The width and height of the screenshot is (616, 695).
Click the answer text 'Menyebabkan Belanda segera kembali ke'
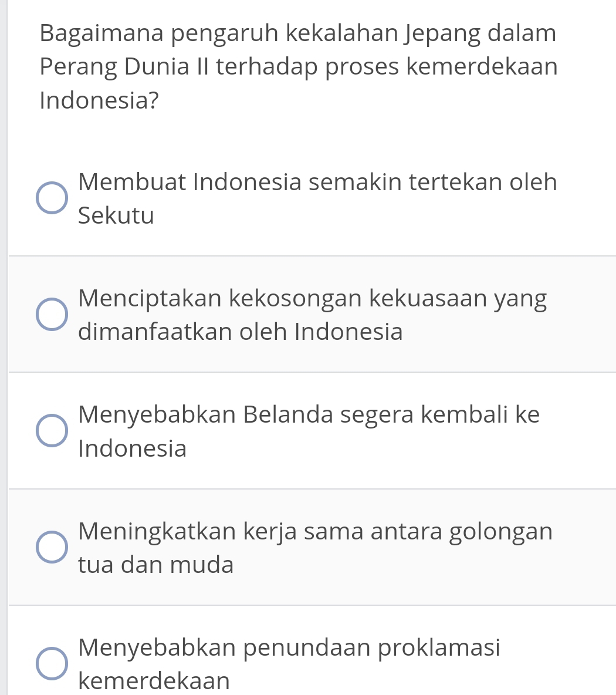[309, 414]
